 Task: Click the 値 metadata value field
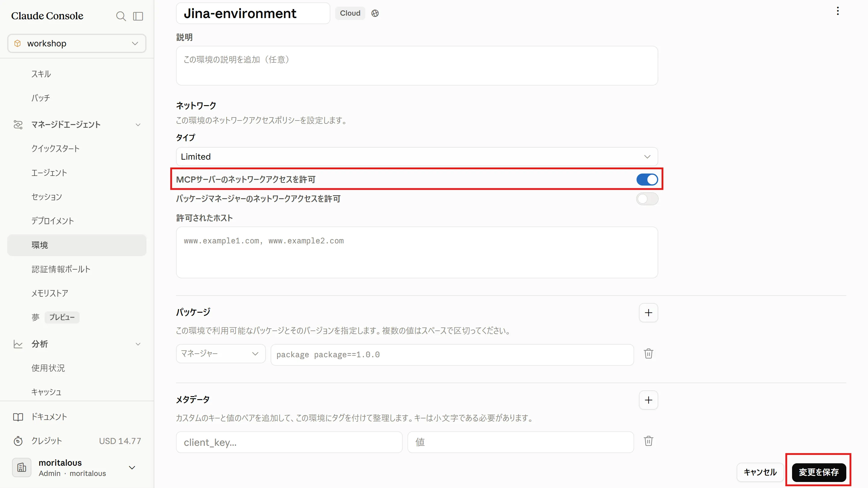click(x=520, y=442)
